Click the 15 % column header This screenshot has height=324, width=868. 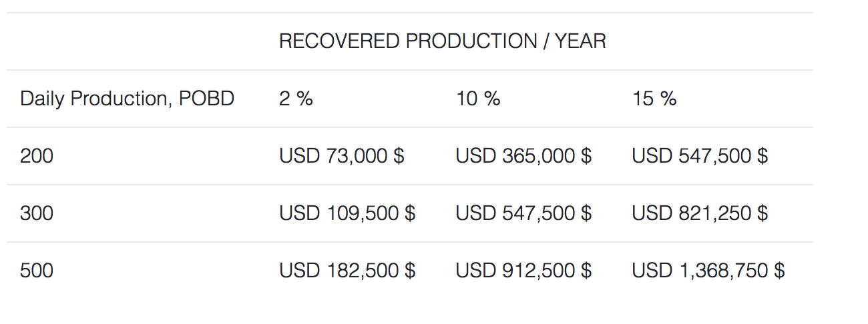[654, 99]
